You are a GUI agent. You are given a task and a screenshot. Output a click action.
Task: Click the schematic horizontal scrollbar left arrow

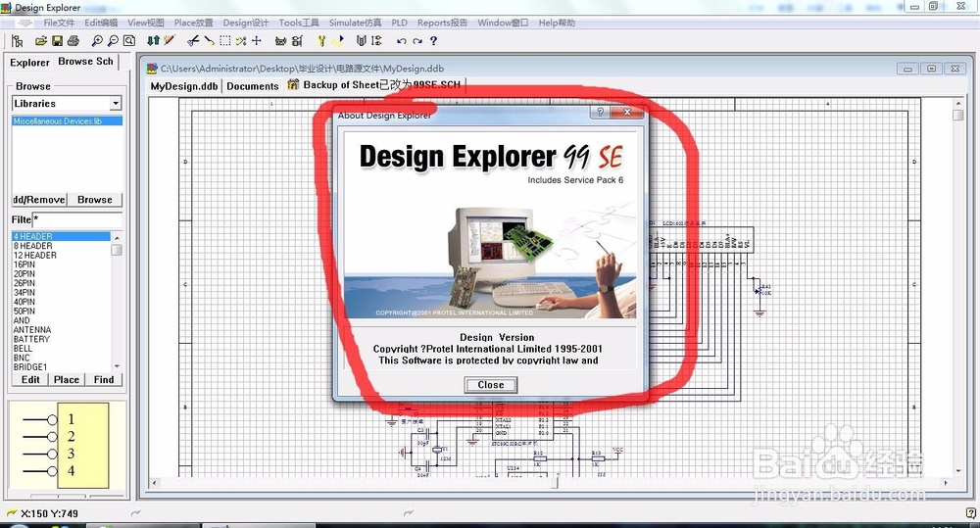click(x=155, y=483)
